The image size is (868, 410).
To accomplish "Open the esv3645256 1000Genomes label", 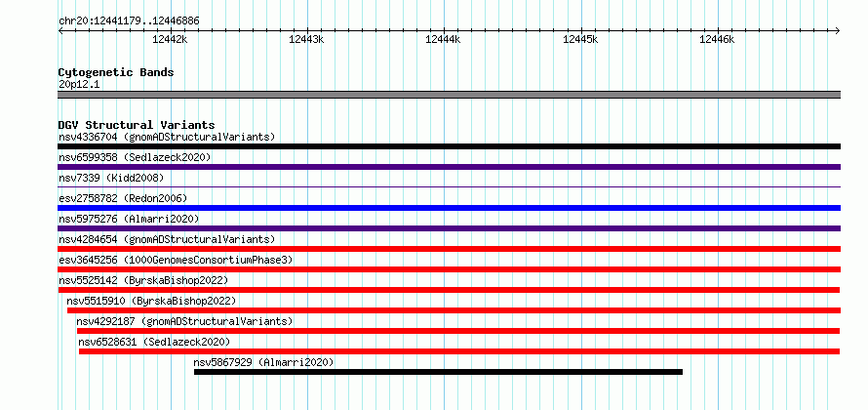I will click(176, 260).
